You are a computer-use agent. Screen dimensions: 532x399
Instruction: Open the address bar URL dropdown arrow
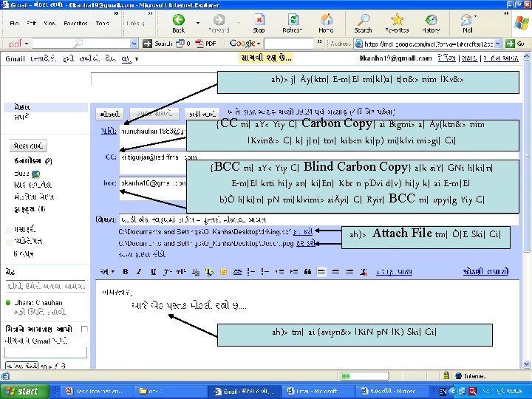click(498, 44)
